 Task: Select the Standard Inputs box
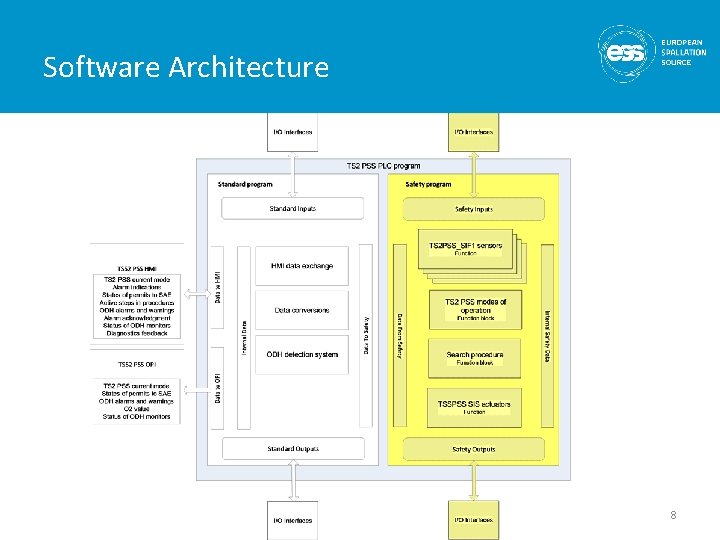click(x=292, y=208)
